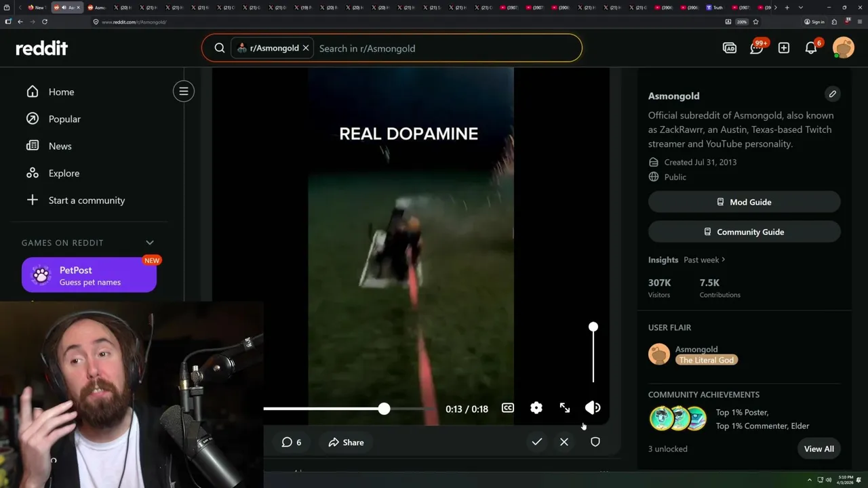Show hidden system tray icons
This screenshot has width=868, height=488.
[809, 480]
